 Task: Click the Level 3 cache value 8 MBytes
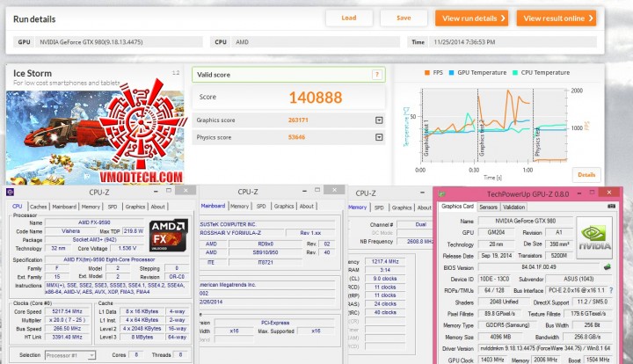coord(142,337)
